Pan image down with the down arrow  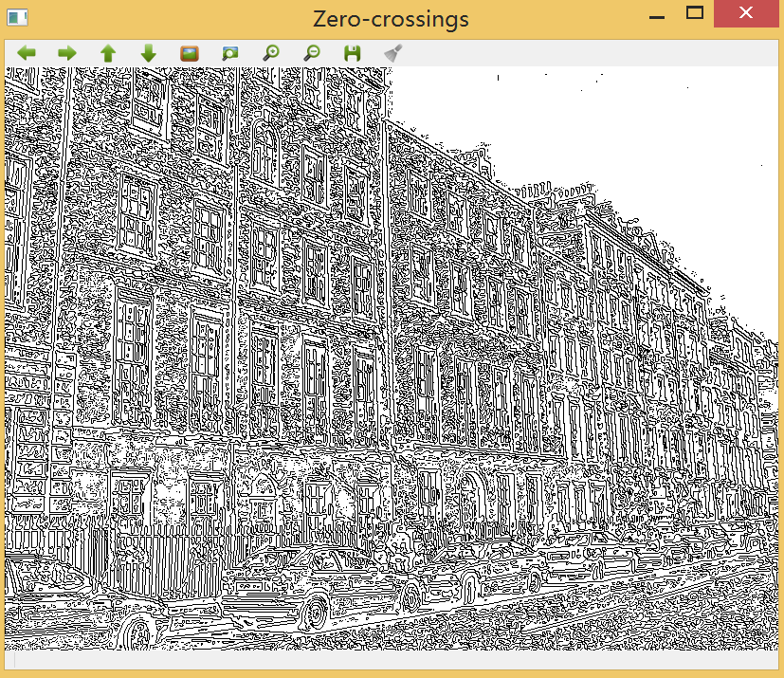click(149, 53)
